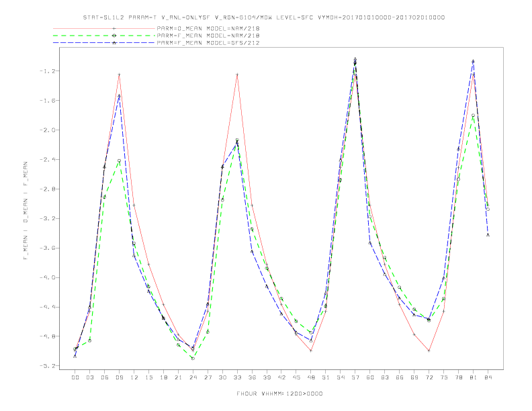The height and width of the screenshot is (411, 532).
Task: Click x-axis hour label 03
Action: point(89,377)
